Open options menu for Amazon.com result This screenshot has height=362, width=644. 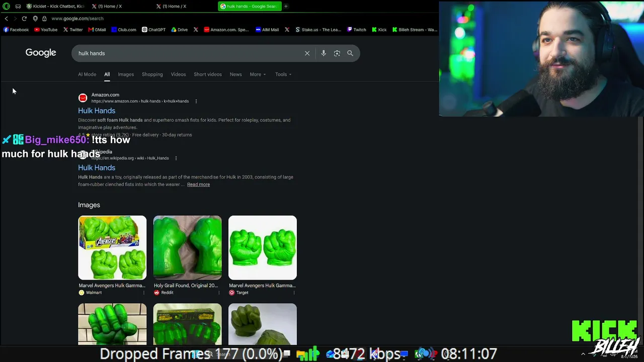pos(196,101)
